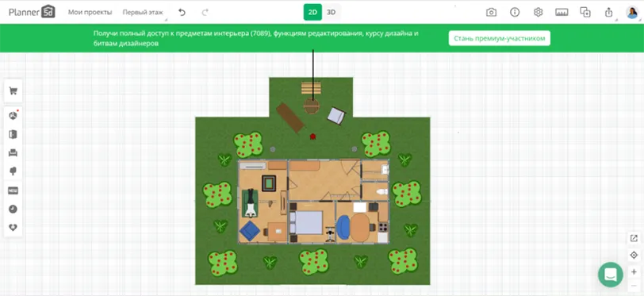Image resolution: width=644 pixels, height=296 pixels.
Task: Open the favorites heart icon
Action: [x=13, y=227]
